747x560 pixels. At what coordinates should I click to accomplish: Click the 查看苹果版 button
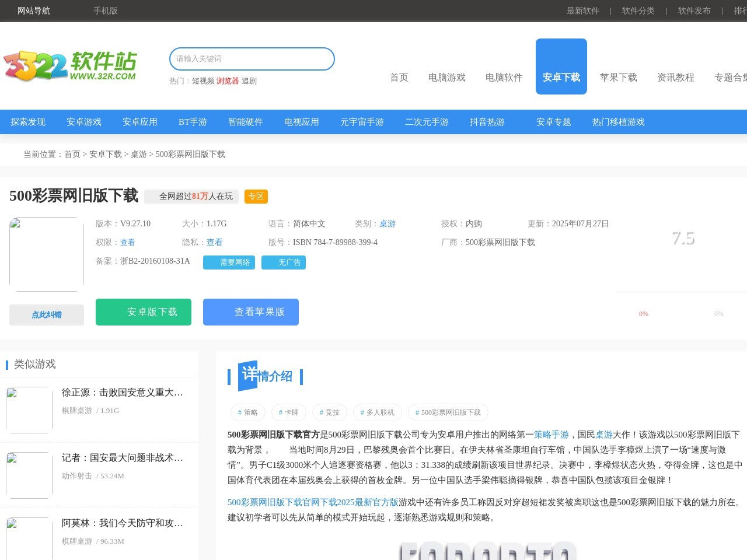click(251, 312)
